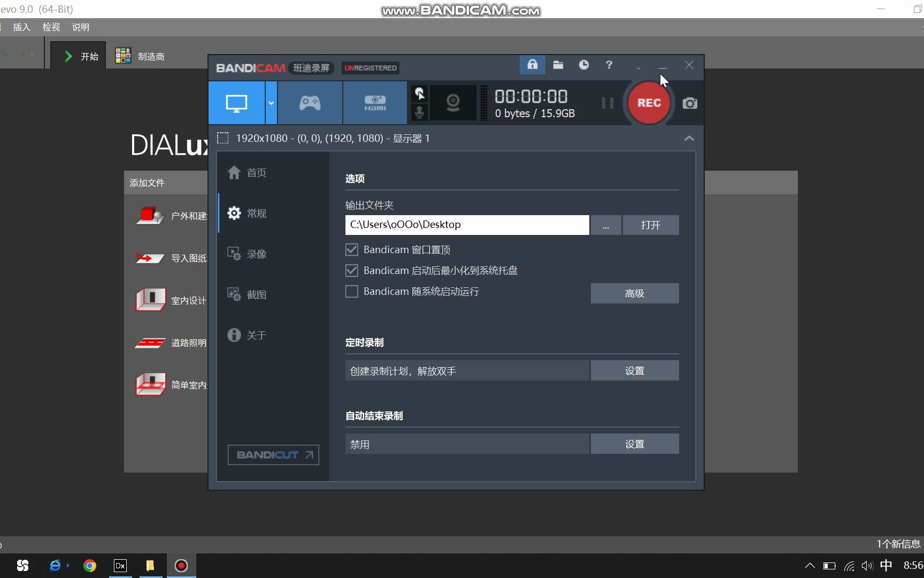Open volume control in system tray
This screenshot has height=578, width=924.
click(867, 566)
